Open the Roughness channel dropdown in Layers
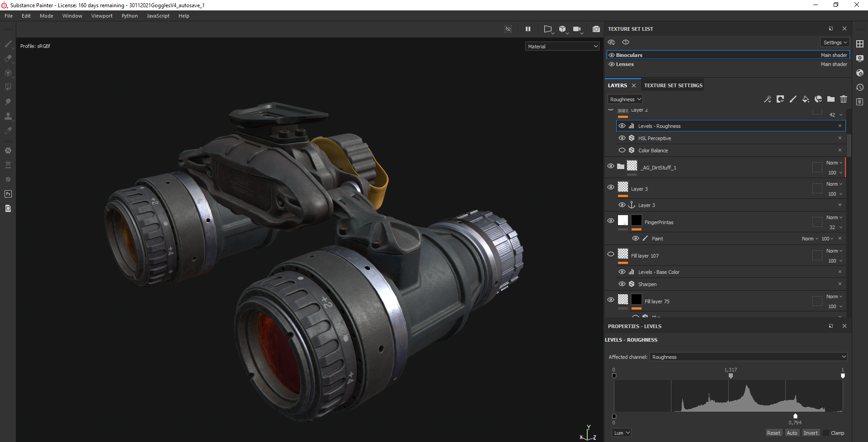 625,99
